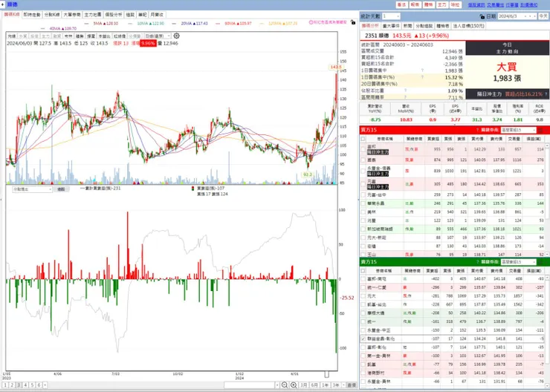Click the question mark in the red 買方15 header
Screen dimensions: 550x392
click(x=477, y=130)
